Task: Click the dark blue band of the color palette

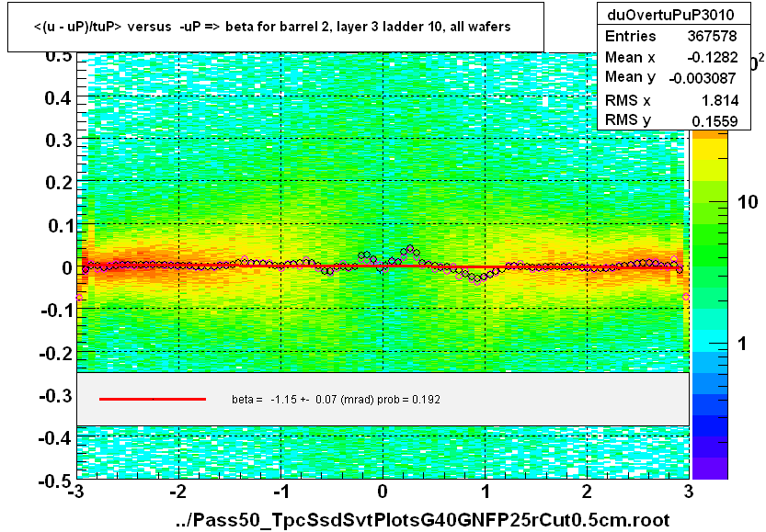Action: click(x=709, y=425)
